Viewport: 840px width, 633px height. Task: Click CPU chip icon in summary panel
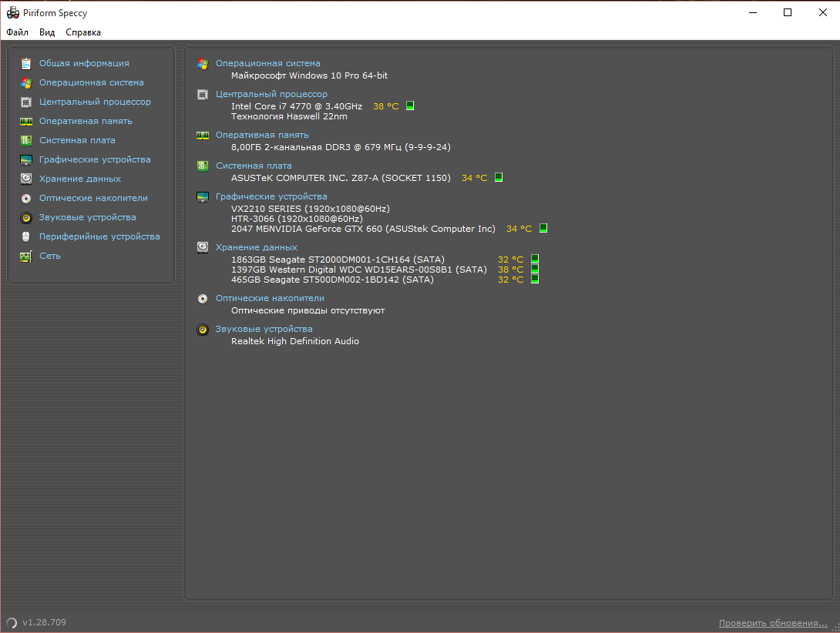(203, 95)
